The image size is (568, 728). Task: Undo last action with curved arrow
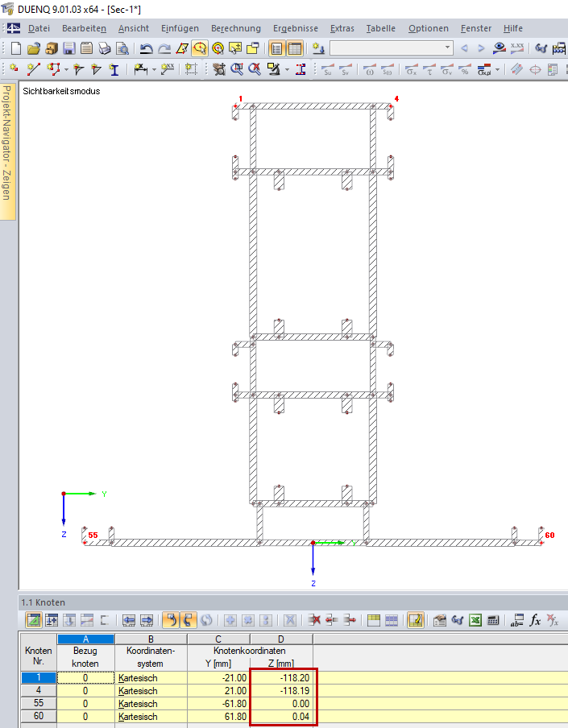coord(147,48)
